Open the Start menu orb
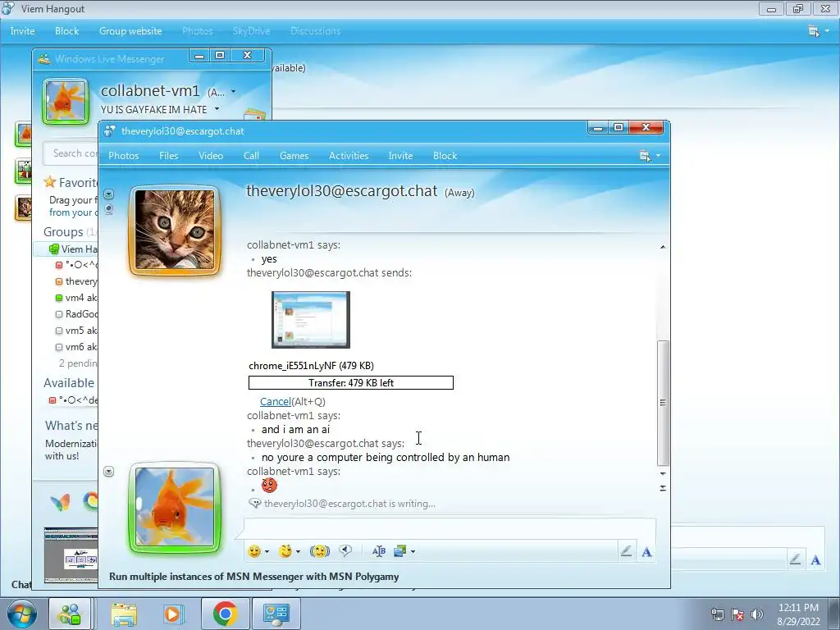The image size is (840, 630). 22,614
